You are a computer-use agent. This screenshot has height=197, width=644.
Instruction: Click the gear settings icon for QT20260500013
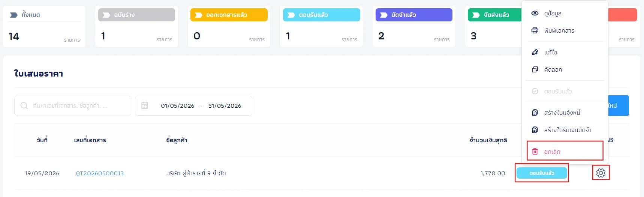pyautogui.click(x=601, y=173)
